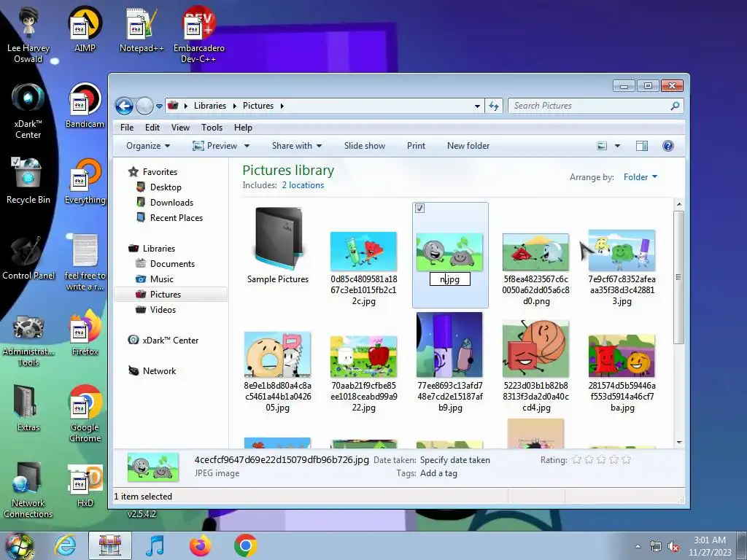The width and height of the screenshot is (747, 560).
Task: Open the Recycle Bin icon
Action: pos(28,181)
